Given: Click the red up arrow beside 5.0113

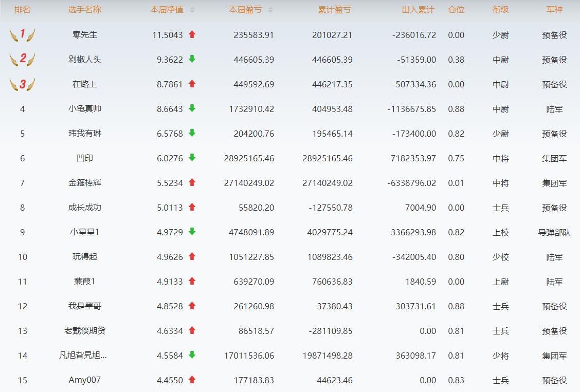Looking at the screenshot, I should (192, 207).
